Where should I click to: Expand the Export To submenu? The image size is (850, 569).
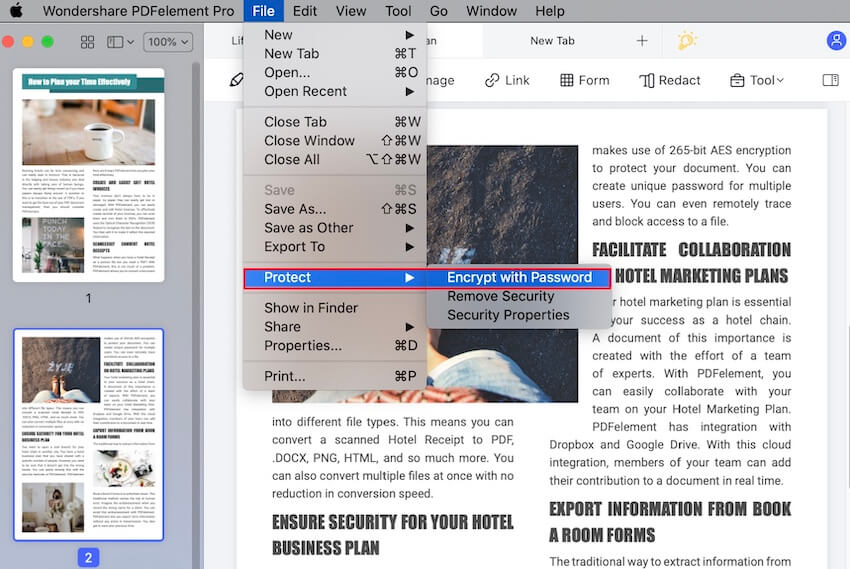pyautogui.click(x=335, y=247)
